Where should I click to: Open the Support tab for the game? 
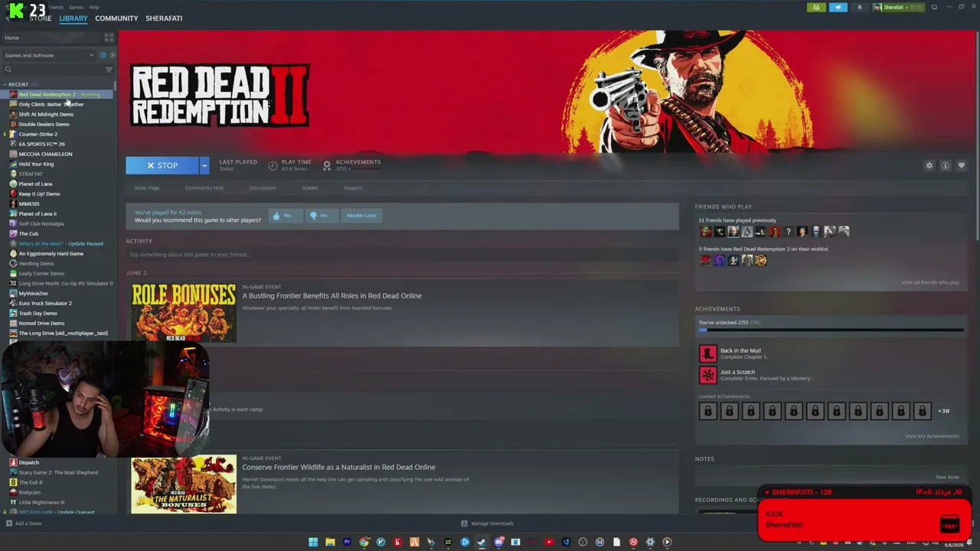(x=353, y=187)
